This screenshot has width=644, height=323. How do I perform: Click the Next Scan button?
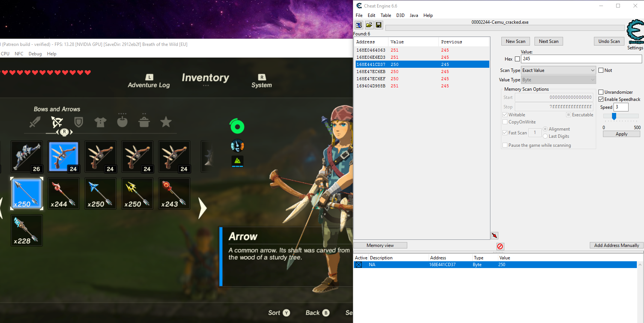[549, 41]
